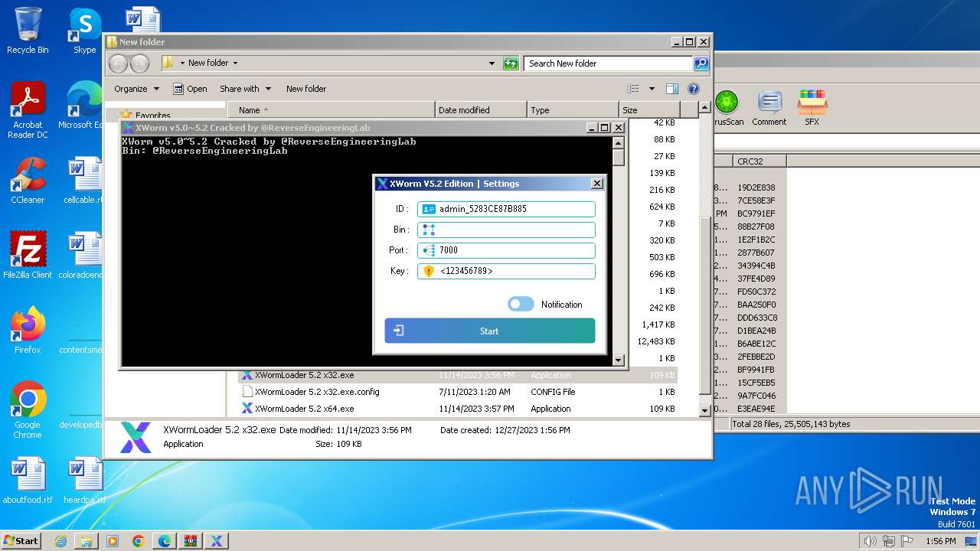This screenshot has width=980, height=551.
Task: Open the aboutfood.rtf desktop file
Action: 28,481
